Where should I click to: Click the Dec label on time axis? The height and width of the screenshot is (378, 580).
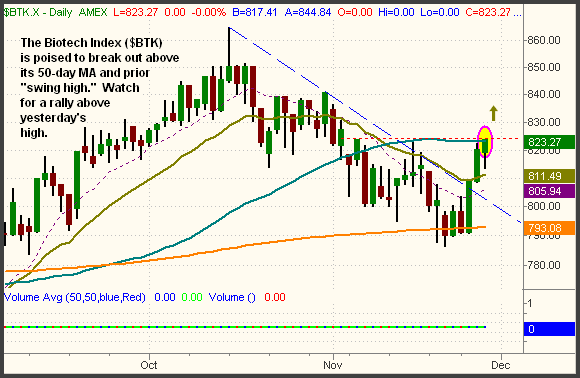tap(501, 365)
